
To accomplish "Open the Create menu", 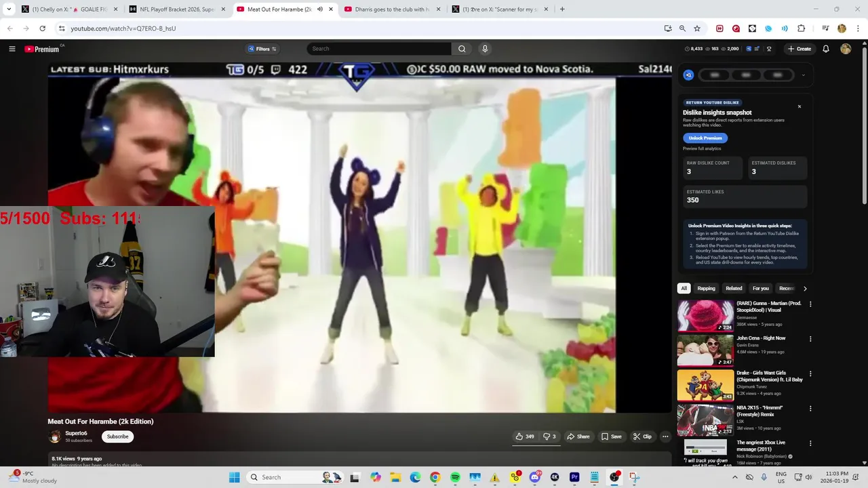I will coord(800,49).
